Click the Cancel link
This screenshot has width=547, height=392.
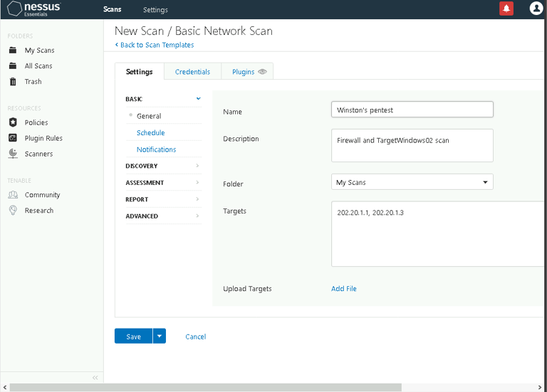point(196,337)
